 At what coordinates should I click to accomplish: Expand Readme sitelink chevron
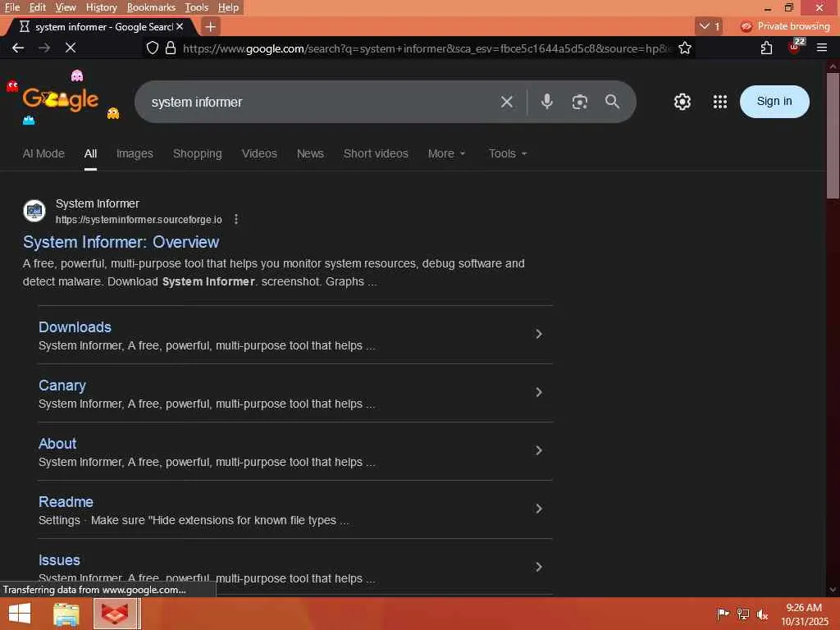point(539,509)
